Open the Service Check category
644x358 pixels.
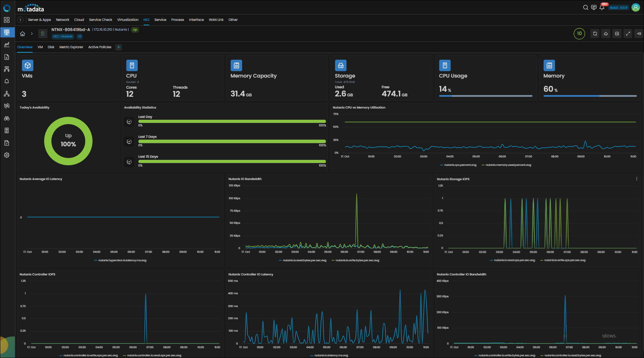(101, 20)
